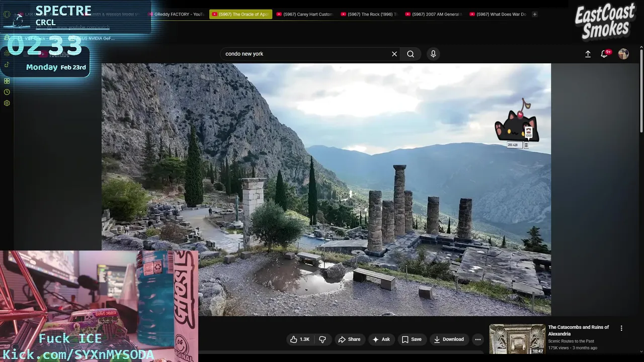The image size is (644, 362).
Task: Open the history clock icon in sidebar
Action: pyautogui.click(x=7, y=92)
